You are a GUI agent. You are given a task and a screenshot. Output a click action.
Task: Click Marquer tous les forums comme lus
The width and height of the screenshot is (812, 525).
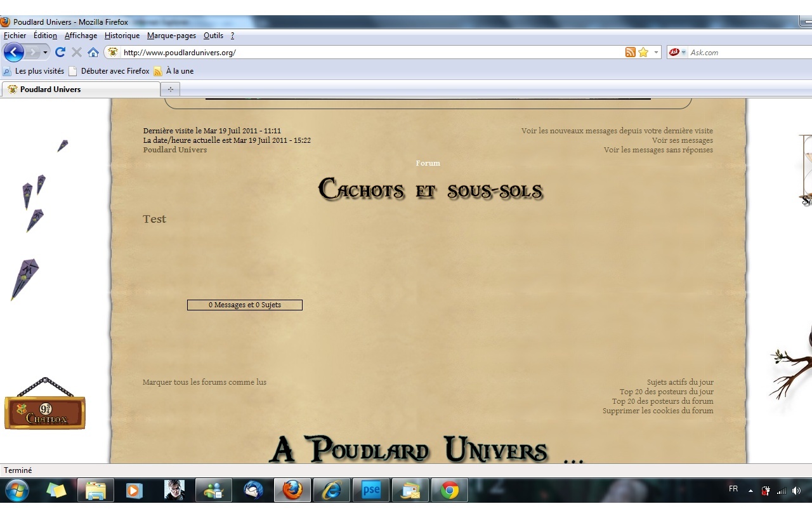pyautogui.click(x=204, y=382)
